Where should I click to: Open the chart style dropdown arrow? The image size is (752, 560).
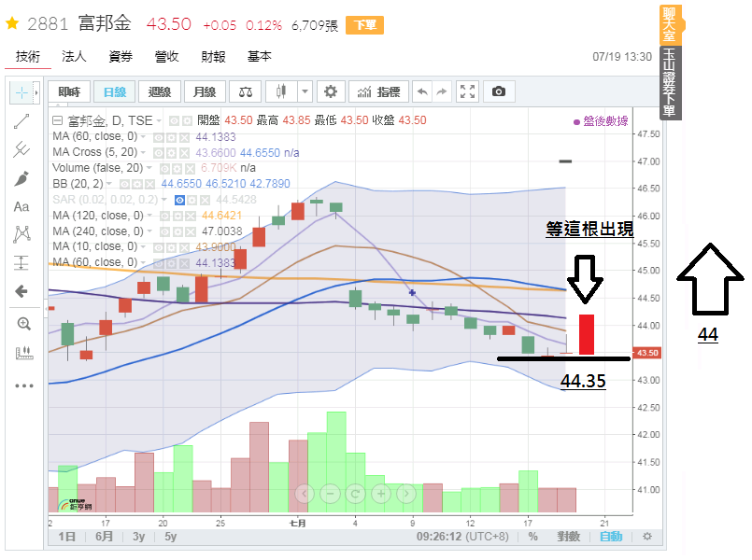[305, 91]
